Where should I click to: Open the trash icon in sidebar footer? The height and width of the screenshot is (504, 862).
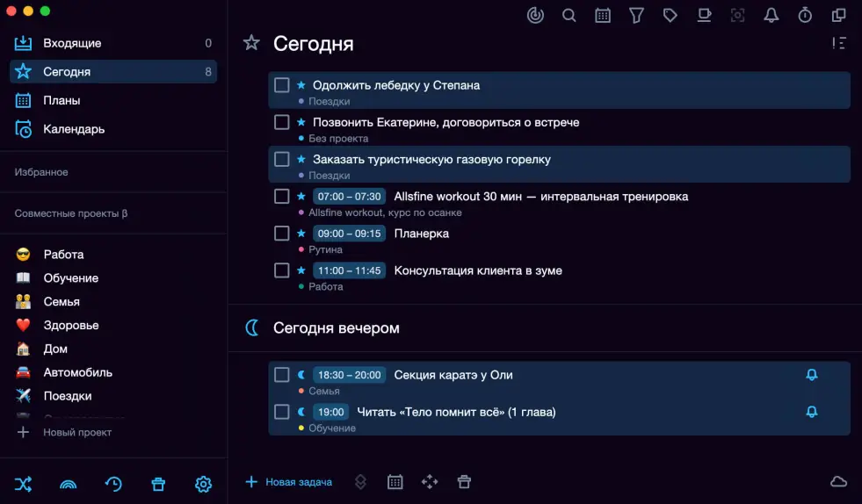click(158, 484)
